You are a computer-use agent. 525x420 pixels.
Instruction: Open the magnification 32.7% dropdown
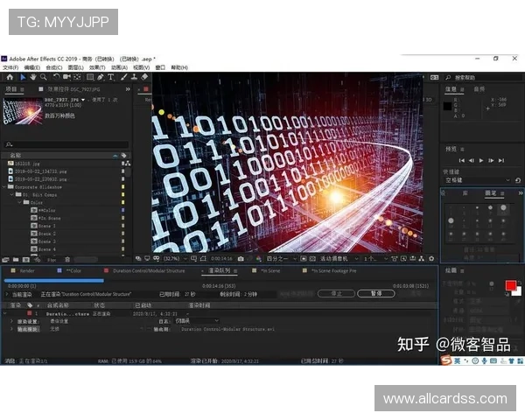[x=176, y=259]
